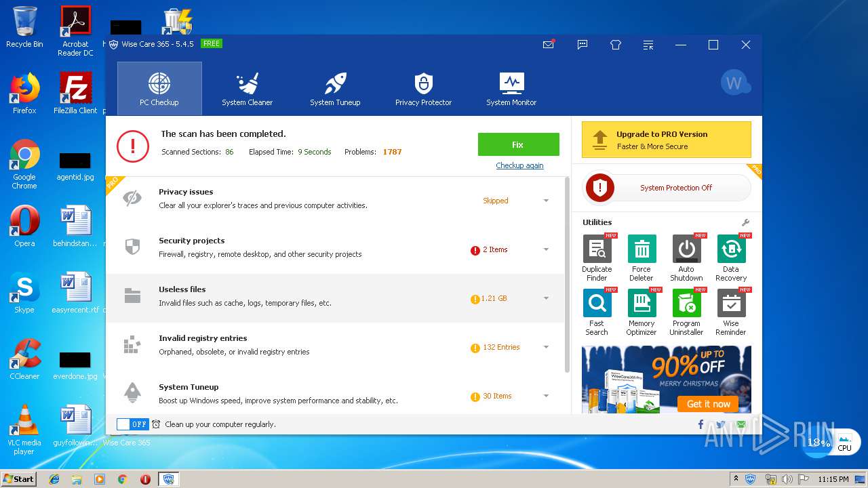Show hidden system tray icons arrow
The height and width of the screenshot is (488, 868).
(736, 479)
